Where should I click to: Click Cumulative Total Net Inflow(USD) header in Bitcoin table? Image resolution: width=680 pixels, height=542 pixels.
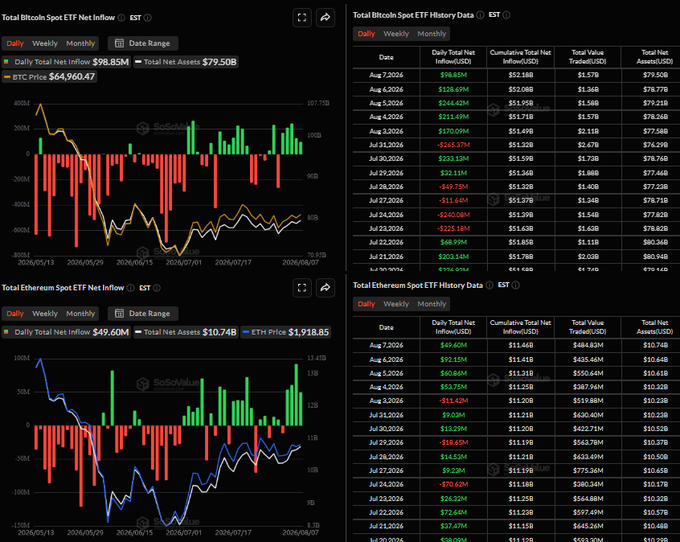(520, 57)
